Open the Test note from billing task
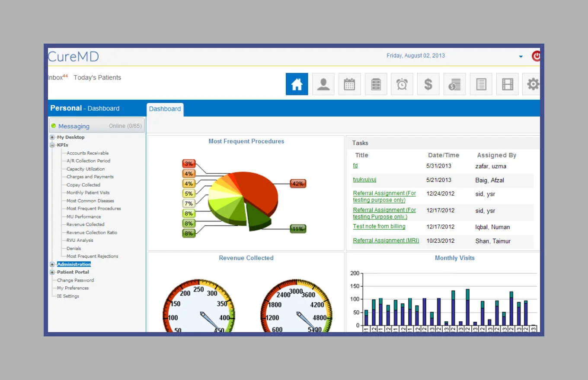 [x=379, y=227]
